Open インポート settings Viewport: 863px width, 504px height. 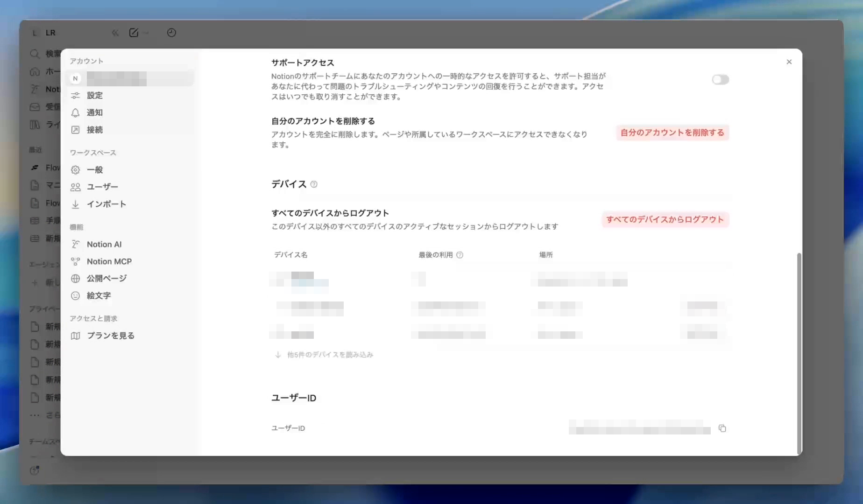(x=129, y=204)
